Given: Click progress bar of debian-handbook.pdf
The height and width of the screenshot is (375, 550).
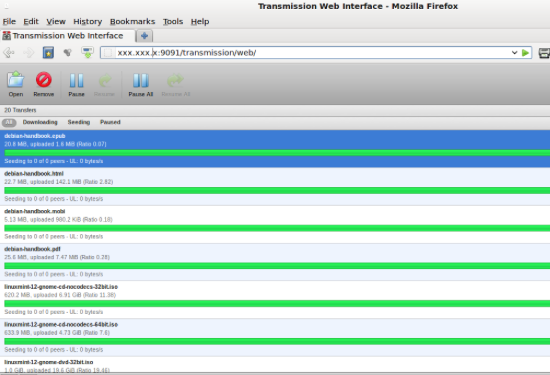Looking at the screenshot, I should [x=277, y=266].
